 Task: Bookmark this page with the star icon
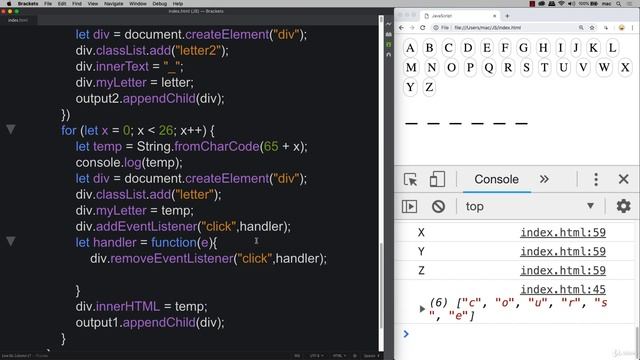coord(592,28)
